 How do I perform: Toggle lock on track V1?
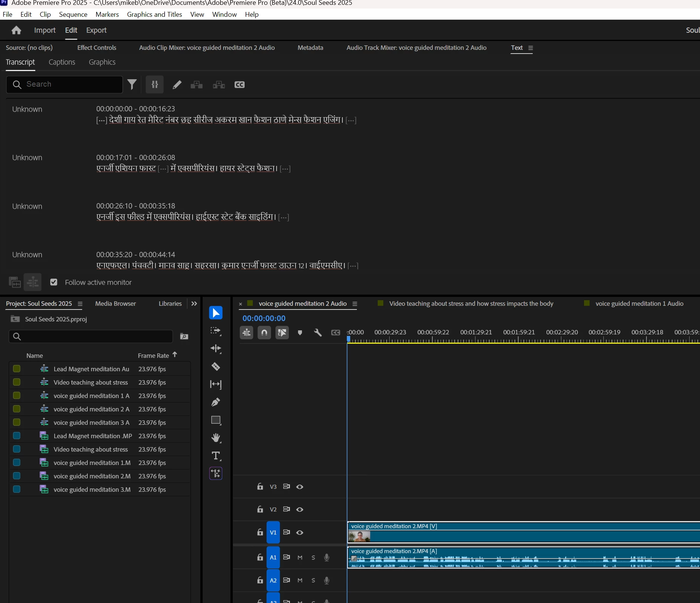[x=260, y=532]
